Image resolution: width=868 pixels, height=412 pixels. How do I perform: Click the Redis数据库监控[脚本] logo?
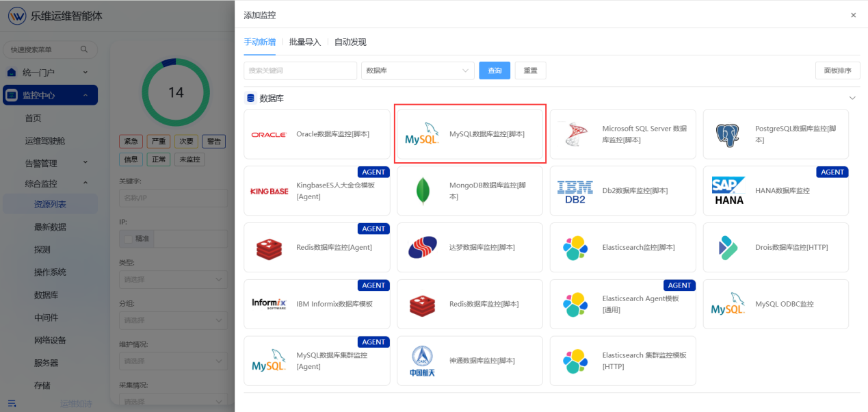pyautogui.click(x=422, y=305)
